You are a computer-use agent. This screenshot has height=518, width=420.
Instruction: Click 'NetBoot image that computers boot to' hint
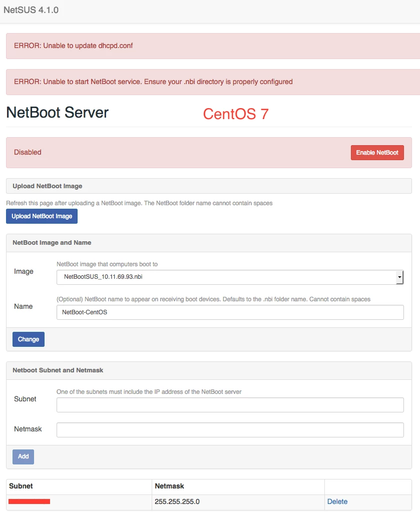click(107, 264)
